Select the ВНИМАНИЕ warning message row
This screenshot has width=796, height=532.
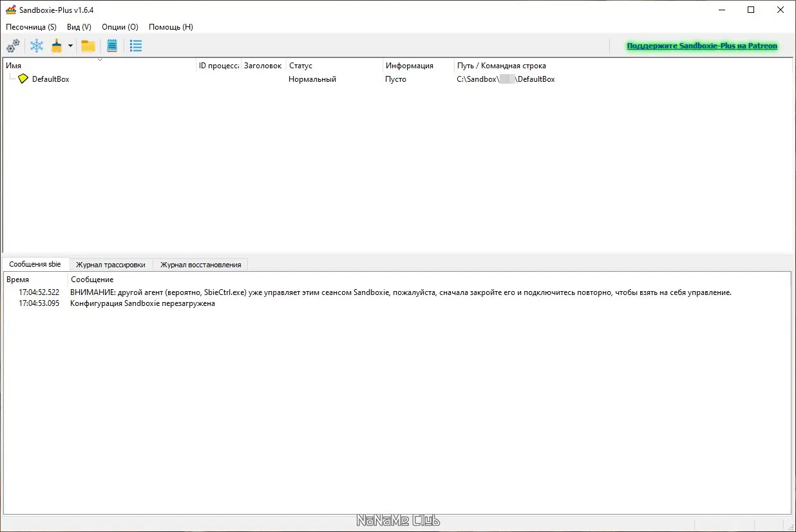pyautogui.click(x=401, y=292)
